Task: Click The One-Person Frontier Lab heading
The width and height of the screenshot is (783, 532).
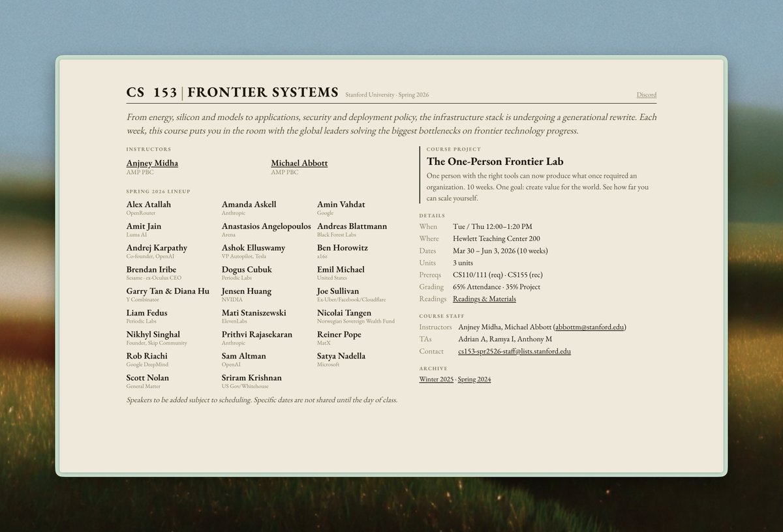Action: 495,162
